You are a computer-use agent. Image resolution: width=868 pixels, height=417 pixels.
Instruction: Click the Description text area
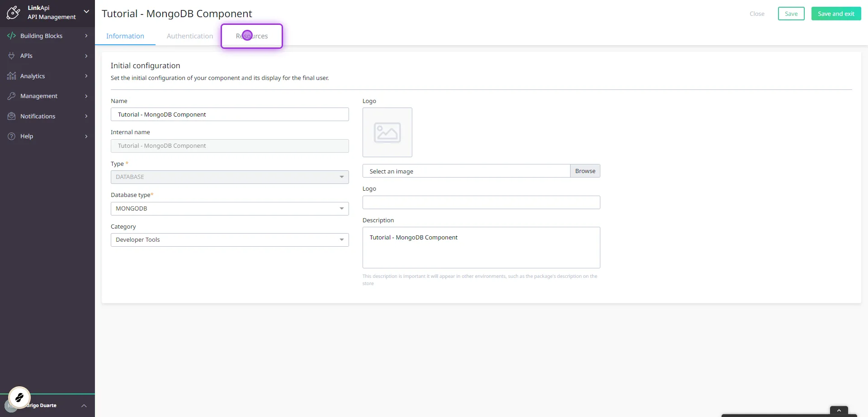[481, 248]
